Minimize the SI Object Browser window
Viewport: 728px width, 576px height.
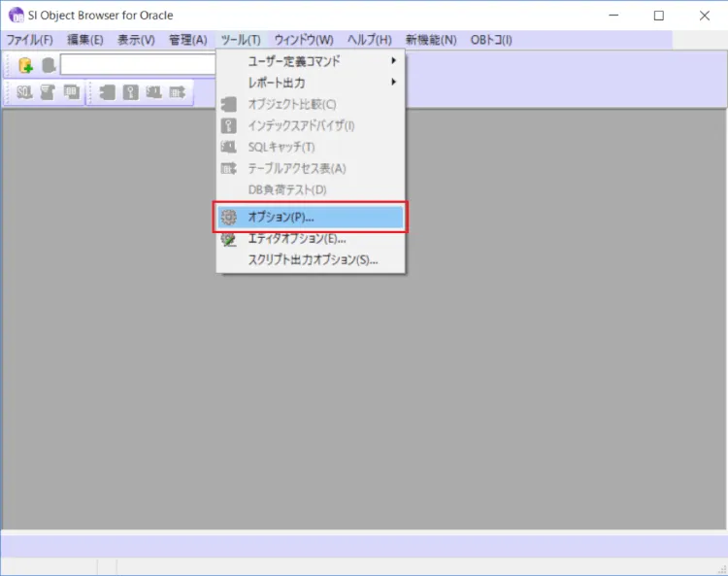[613, 16]
